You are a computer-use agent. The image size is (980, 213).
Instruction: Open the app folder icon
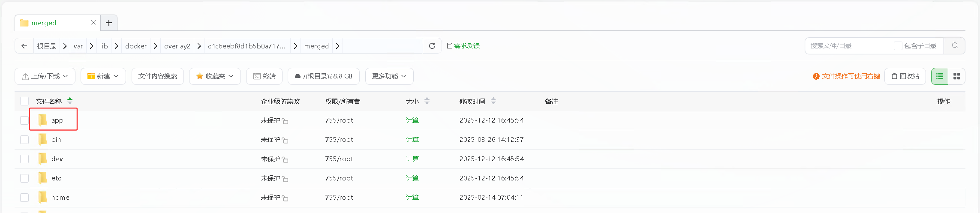click(x=42, y=120)
